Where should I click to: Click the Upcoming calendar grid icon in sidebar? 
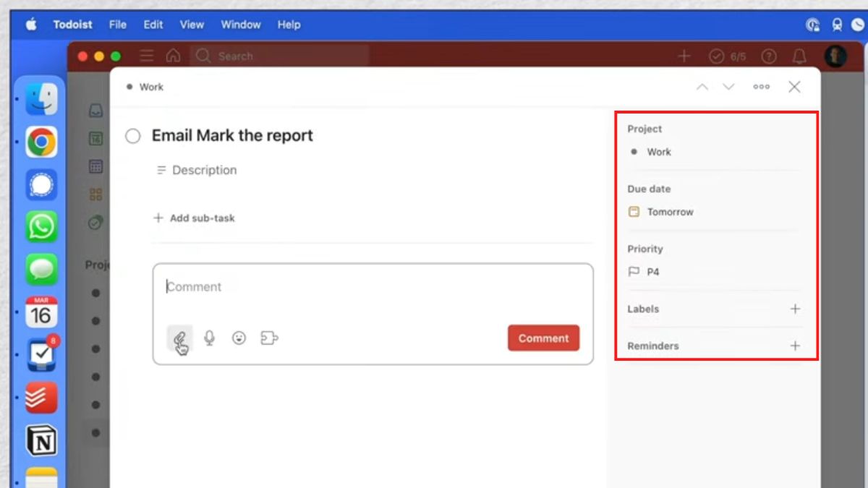(95, 166)
